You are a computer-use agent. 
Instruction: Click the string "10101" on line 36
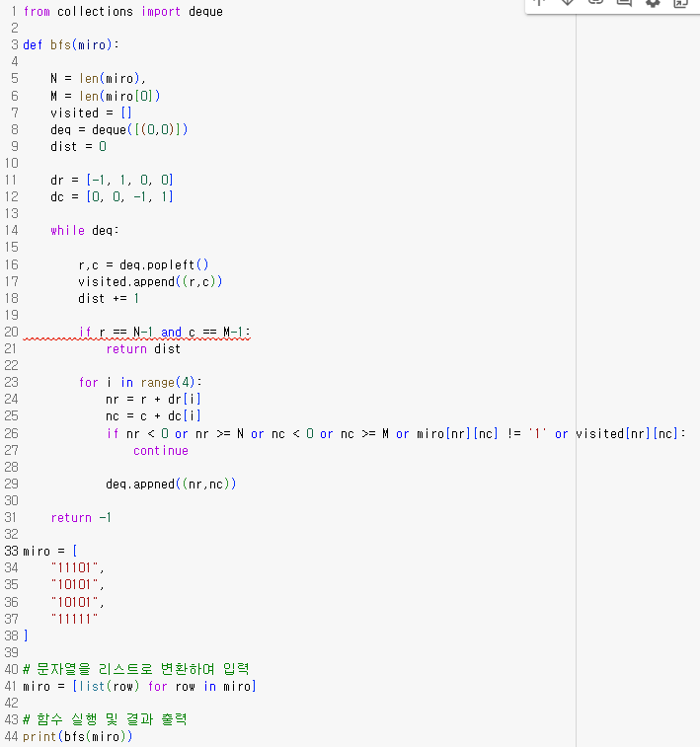tap(74, 602)
